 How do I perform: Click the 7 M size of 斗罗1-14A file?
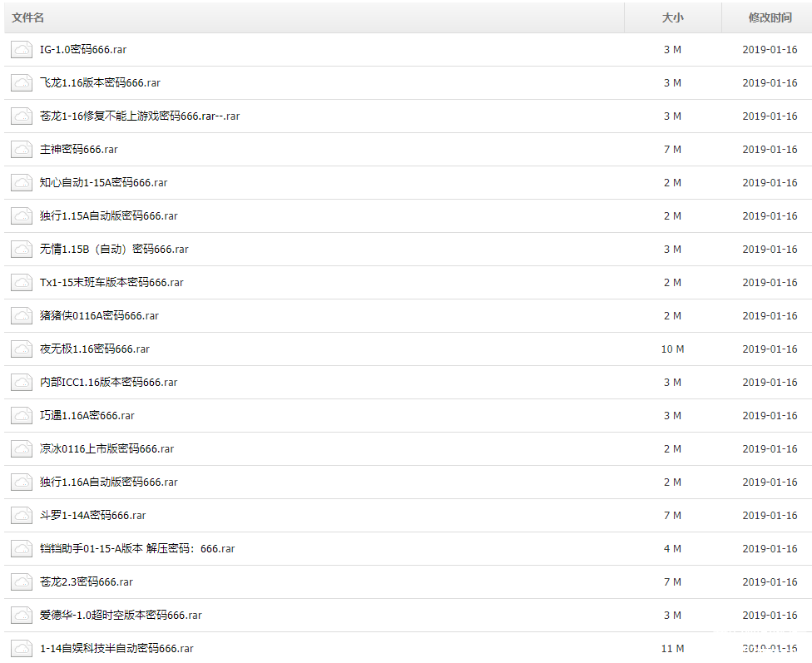click(673, 516)
